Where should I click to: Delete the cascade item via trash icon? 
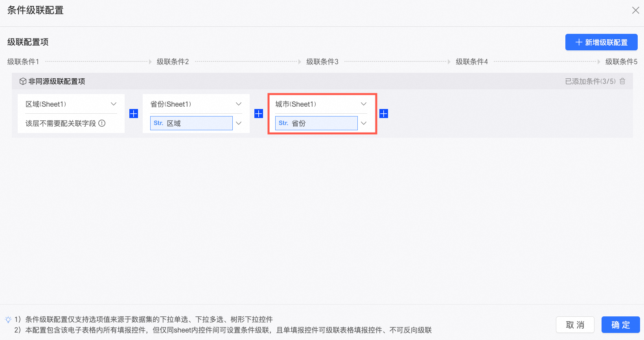click(622, 81)
